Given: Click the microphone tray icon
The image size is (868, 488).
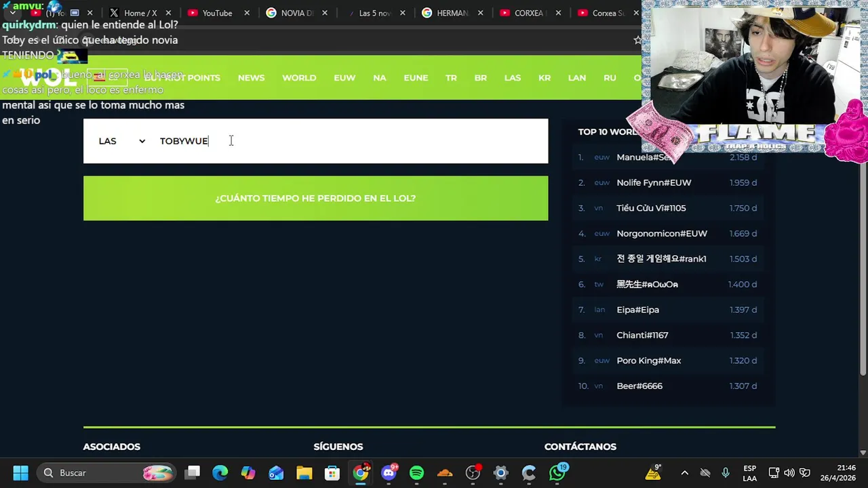Looking at the screenshot, I should click(x=726, y=472).
